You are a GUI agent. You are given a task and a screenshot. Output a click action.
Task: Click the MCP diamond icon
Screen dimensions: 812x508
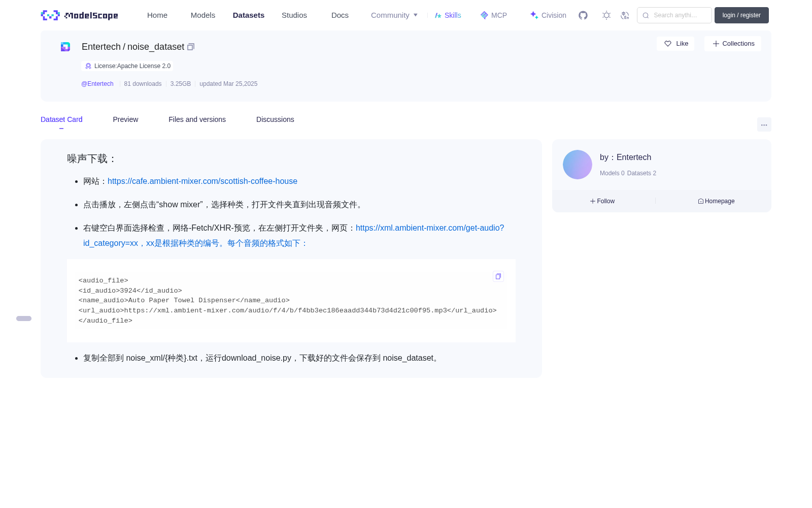[484, 15]
